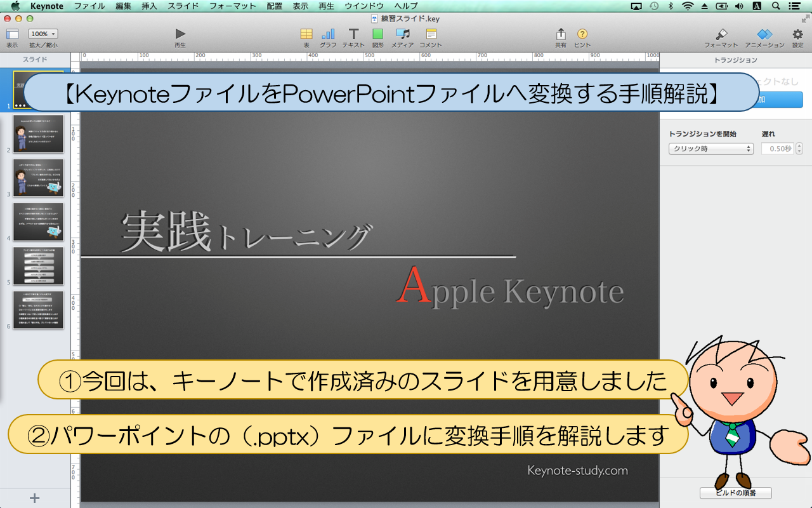Click the ビルドの順番 button

[736, 493]
